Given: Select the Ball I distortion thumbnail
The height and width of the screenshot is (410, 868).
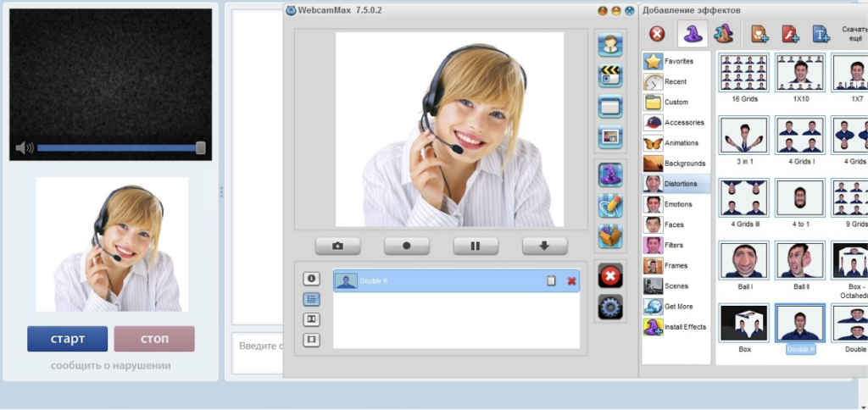Looking at the screenshot, I should (743, 260).
